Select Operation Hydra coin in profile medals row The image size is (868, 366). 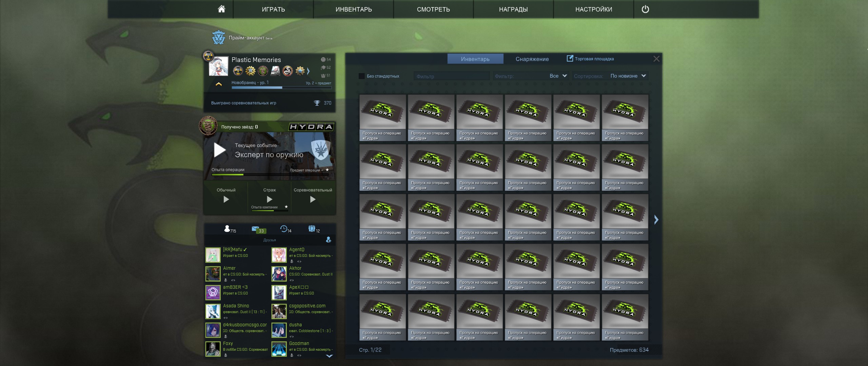[263, 71]
